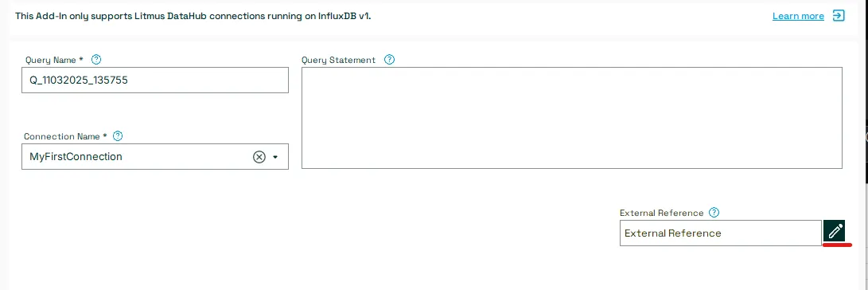Expand the Connection Name dropdown arrow
The width and height of the screenshot is (868, 290).
click(x=276, y=157)
